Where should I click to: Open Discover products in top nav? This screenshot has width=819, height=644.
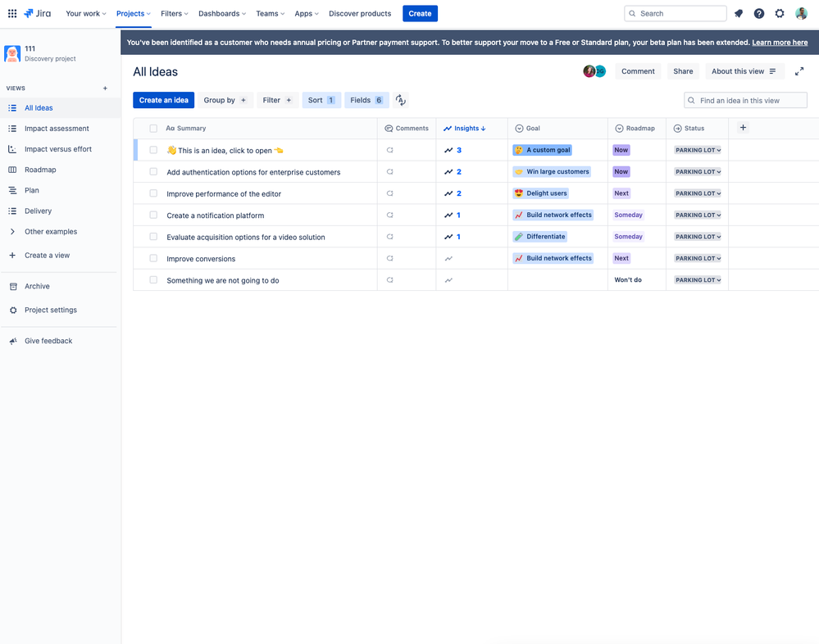pyautogui.click(x=360, y=14)
